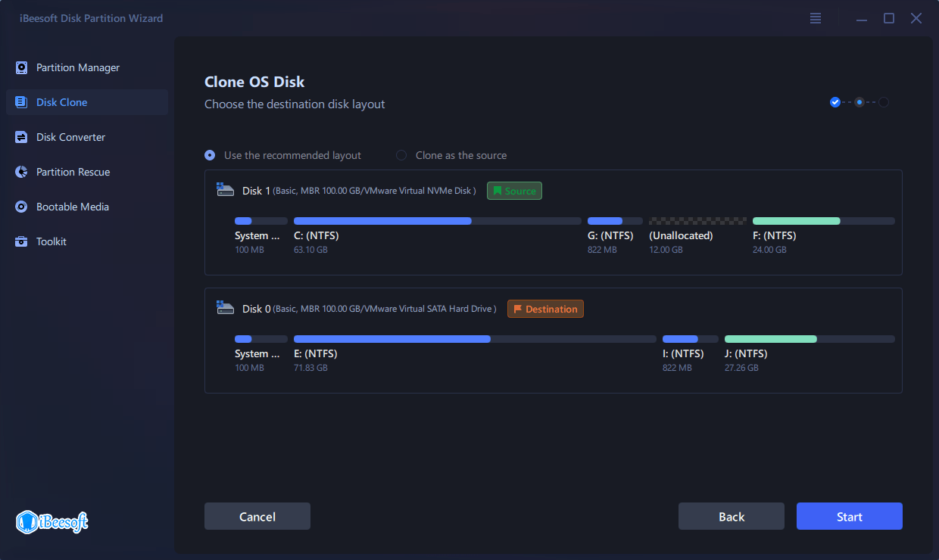
Task: Click the Disk 1 drive icon
Action: pyautogui.click(x=226, y=190)
